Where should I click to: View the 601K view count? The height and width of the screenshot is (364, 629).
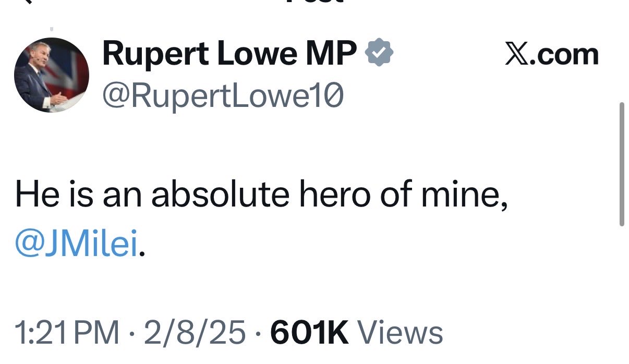309,333
